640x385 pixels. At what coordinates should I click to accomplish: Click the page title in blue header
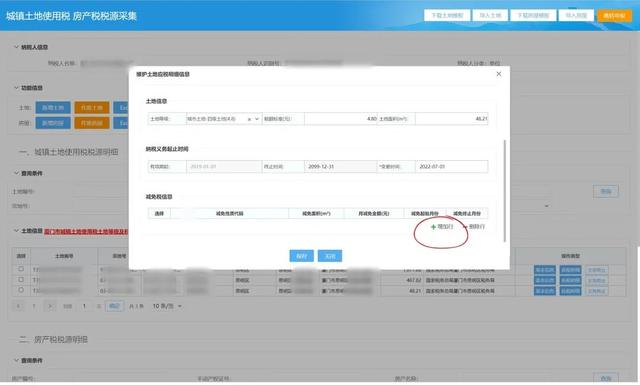(71, 16)
